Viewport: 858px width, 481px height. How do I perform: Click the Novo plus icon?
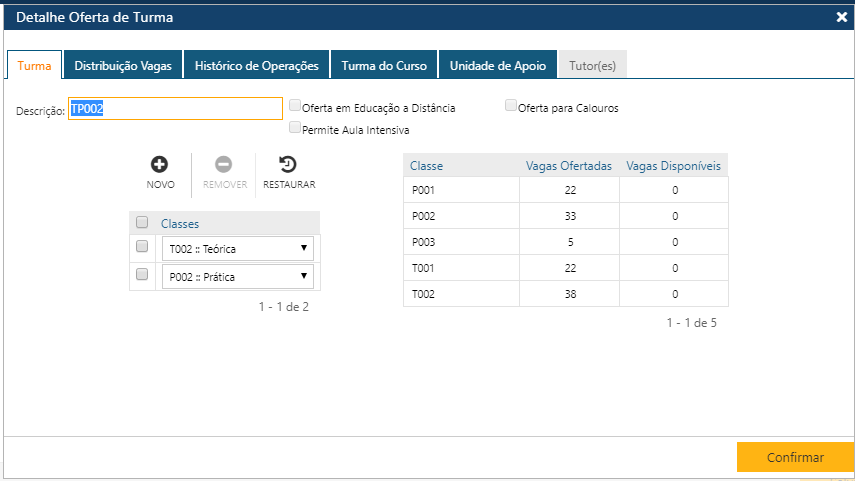(160, 165)
